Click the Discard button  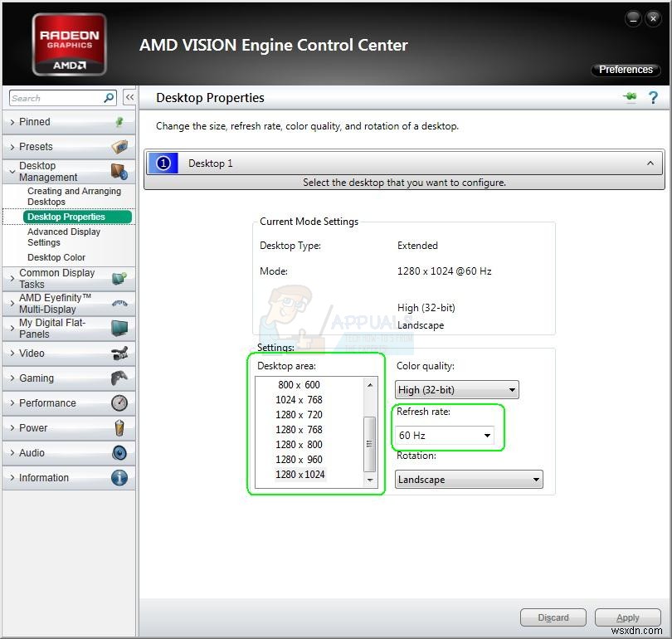point(553,617)
